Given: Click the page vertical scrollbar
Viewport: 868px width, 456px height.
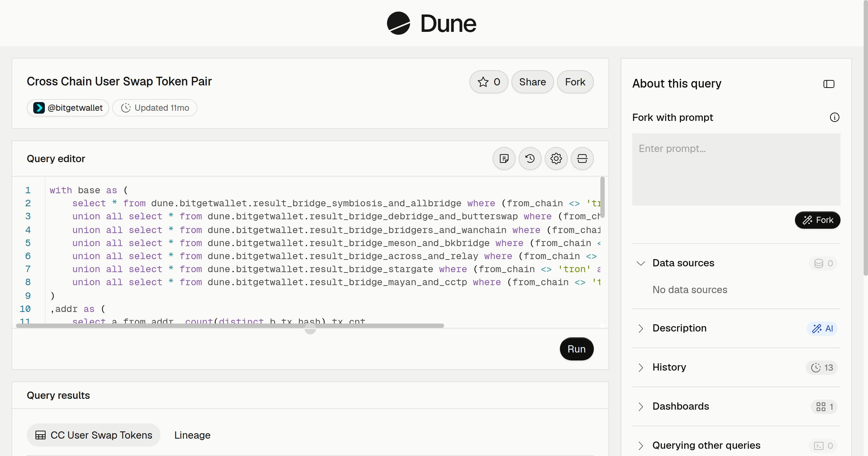Looking at the screenshot, I should click(865, 138).
